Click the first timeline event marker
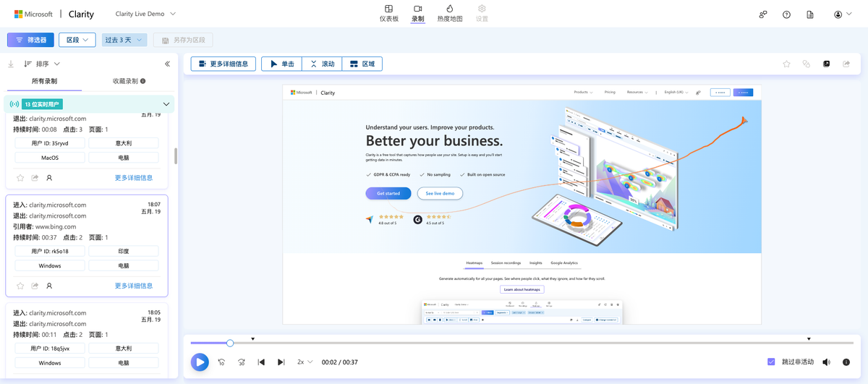The image size is (868, 384). 253,338
